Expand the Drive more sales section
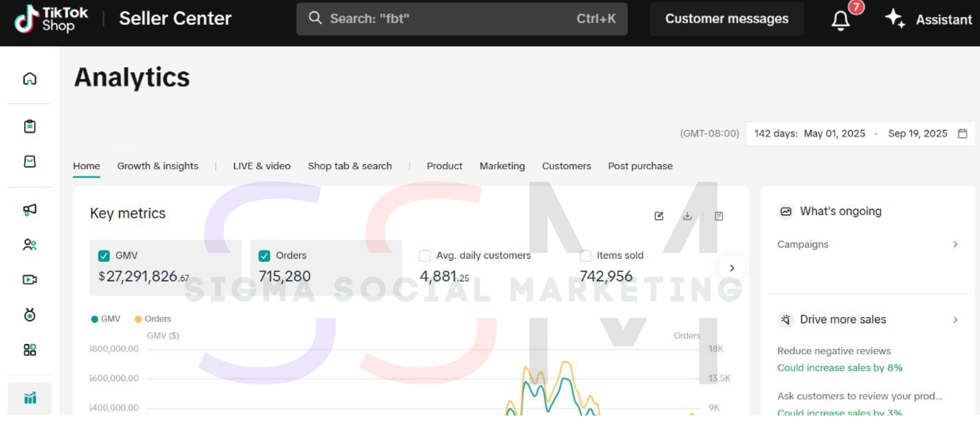 (955, 320)
